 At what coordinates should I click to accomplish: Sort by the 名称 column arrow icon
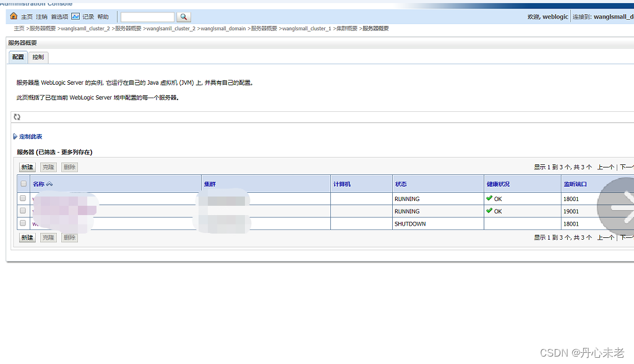click(49, 184)
